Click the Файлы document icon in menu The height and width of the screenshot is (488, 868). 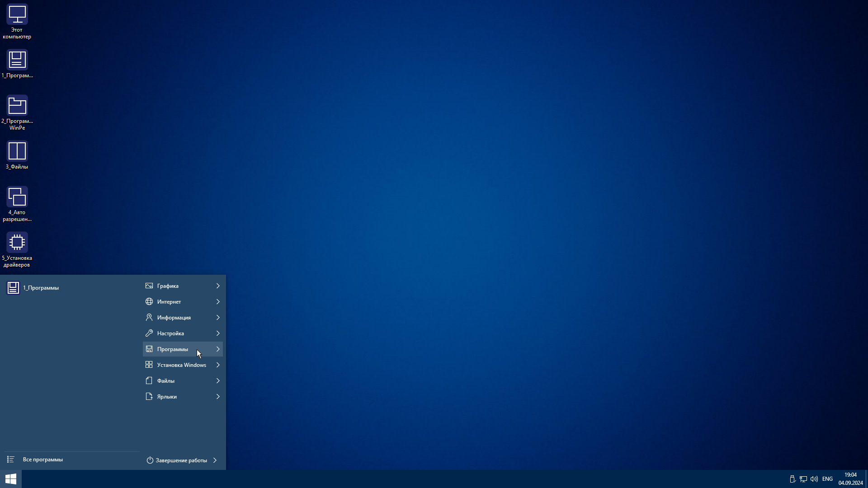pos(149,381)
